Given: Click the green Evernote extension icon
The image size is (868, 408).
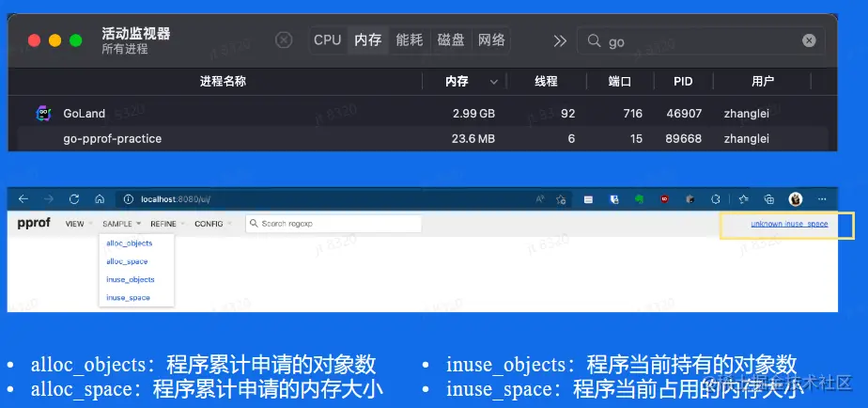Looking at the screenshot, I should click(x=640, y=199).
